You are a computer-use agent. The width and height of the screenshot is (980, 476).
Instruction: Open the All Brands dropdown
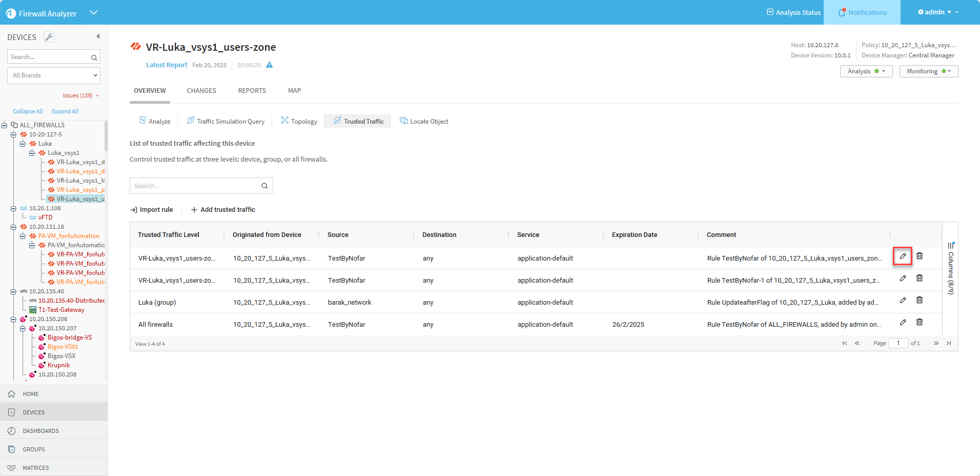click(54, 75)
